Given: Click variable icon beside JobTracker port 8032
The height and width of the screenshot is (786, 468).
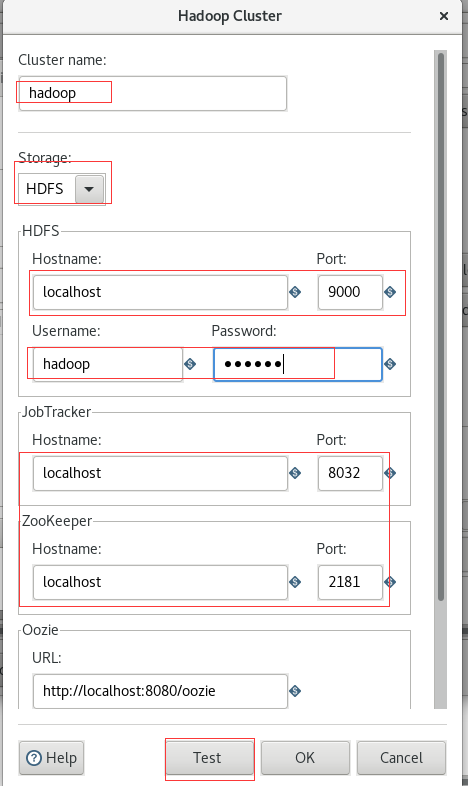Looking at the screenshot, I should 390,473.
